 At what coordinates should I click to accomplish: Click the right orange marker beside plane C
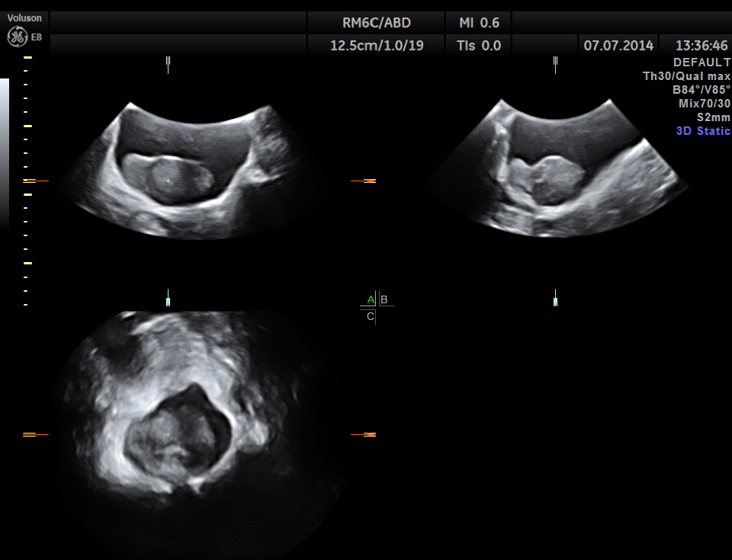[364, 434]
